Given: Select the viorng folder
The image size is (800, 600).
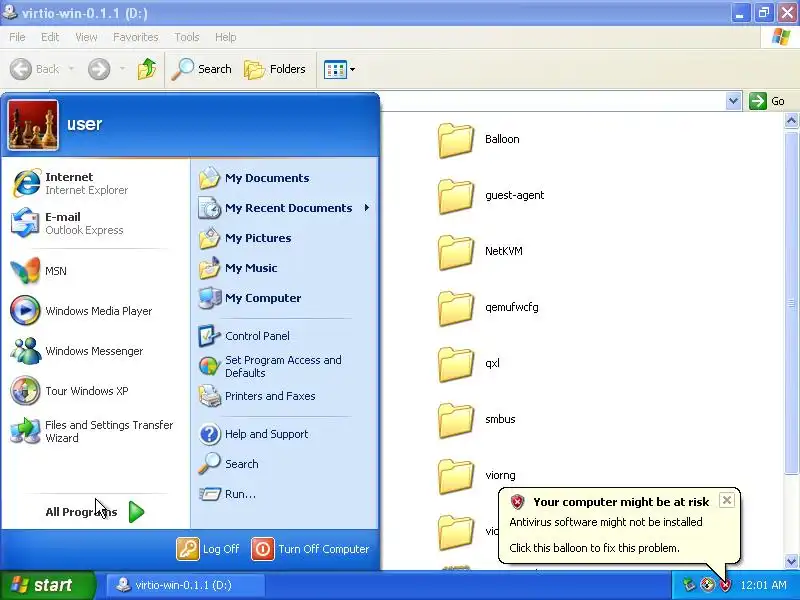Looking at the screenshot, I should click(x=477, y=477).
